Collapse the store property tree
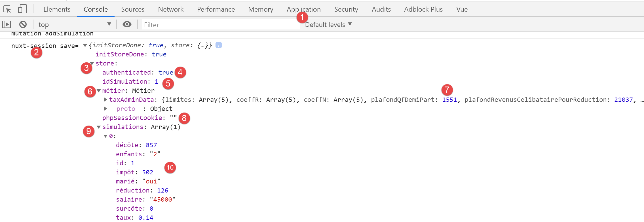 [92, 64]
